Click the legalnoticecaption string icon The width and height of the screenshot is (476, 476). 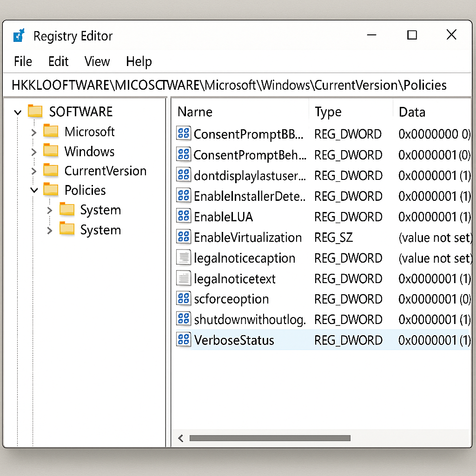click(x=184, y=258)
